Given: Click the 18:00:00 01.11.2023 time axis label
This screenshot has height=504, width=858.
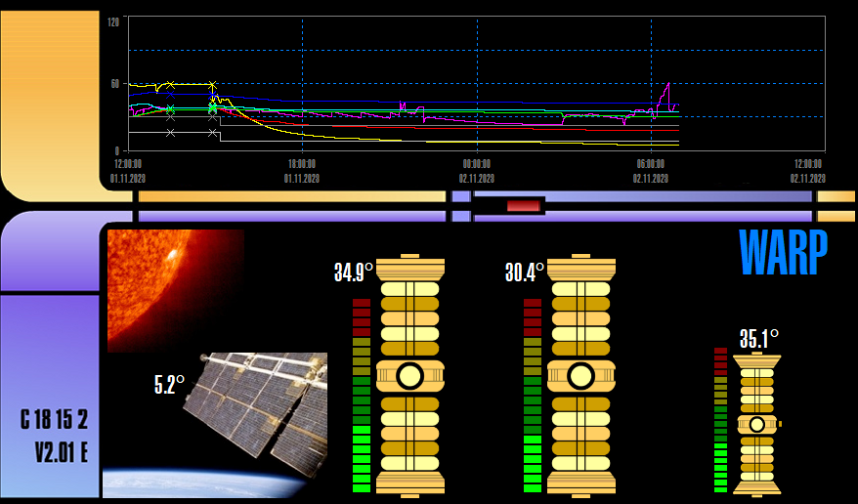Looking at the screenshot, I should point(302,171).
